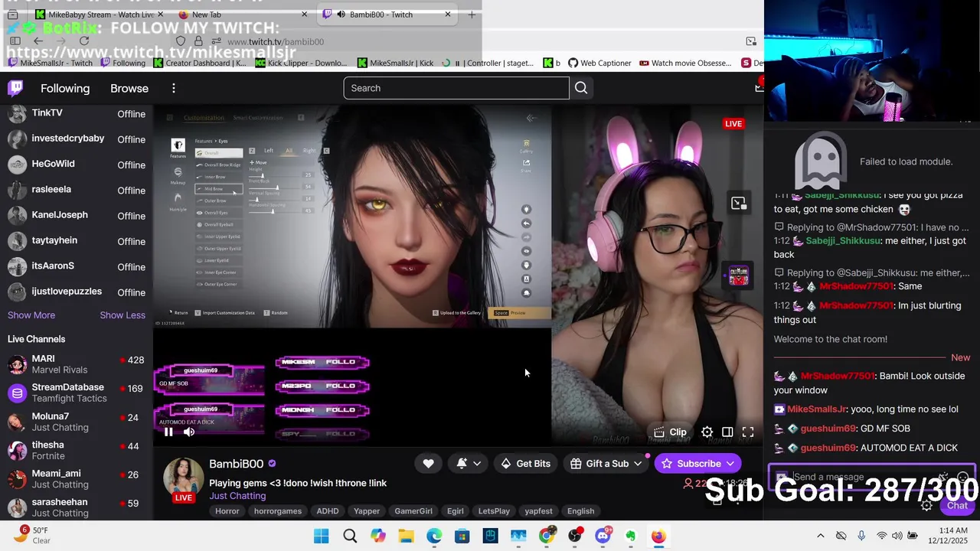Open the player settings gear
This screenshot has height=551, width=980.
click(707, 432)
